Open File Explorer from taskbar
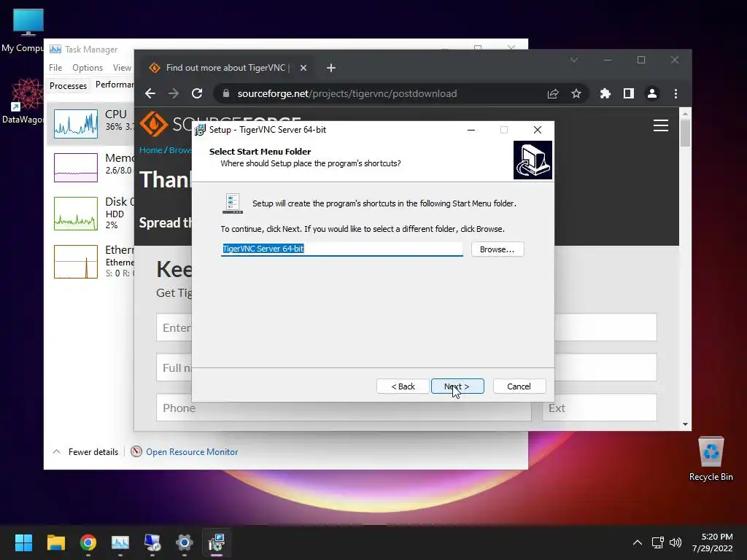The image size is (747, 560). click(55, 542)
